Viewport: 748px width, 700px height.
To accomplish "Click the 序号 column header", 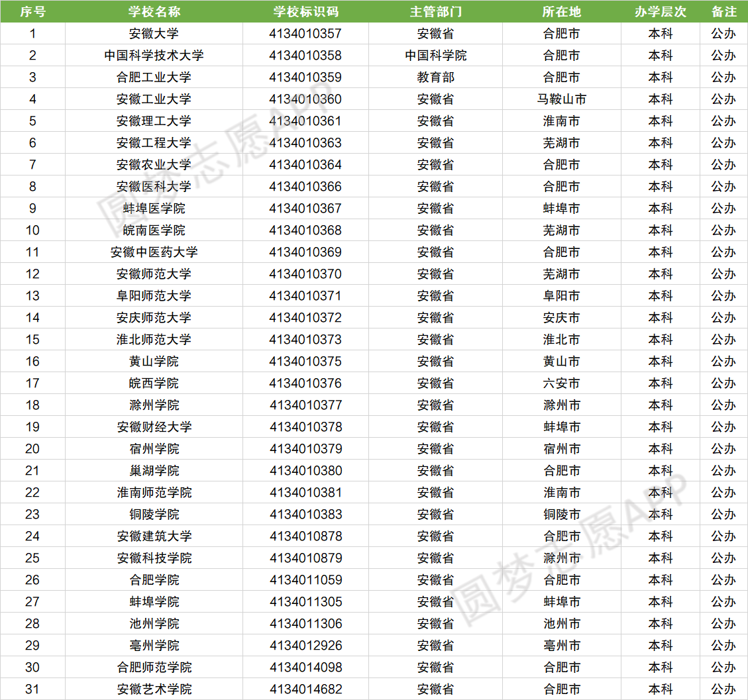I will tap(32, 11).
